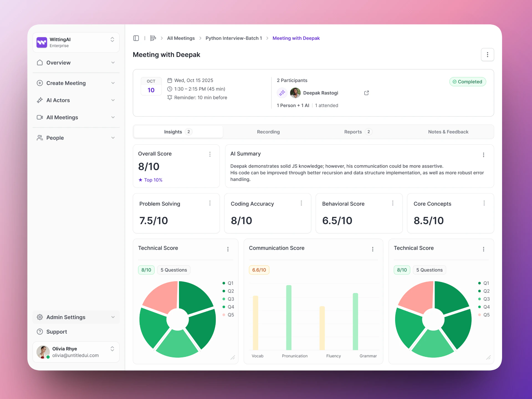The width and height of the screenshot is (532, 399).
Task: Toggle the sidebar panel icon
Action: (136, 38)
